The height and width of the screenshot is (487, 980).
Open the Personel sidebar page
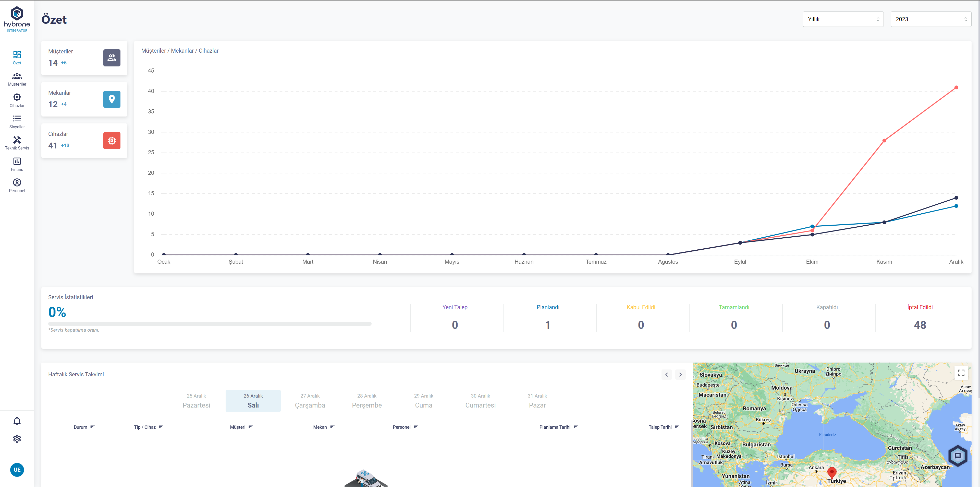[x=17, y=186]
